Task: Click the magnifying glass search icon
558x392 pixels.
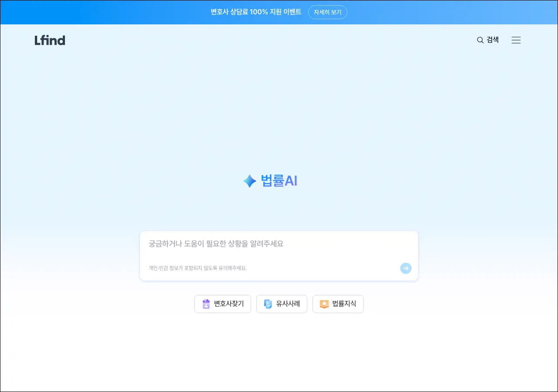Action: (x=480, y=40)
